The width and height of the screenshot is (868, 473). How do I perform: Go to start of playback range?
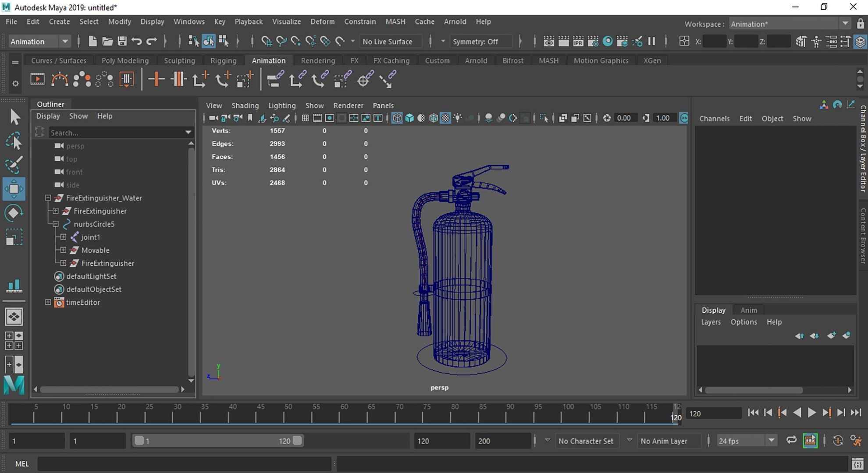click(x=753, y=413)
